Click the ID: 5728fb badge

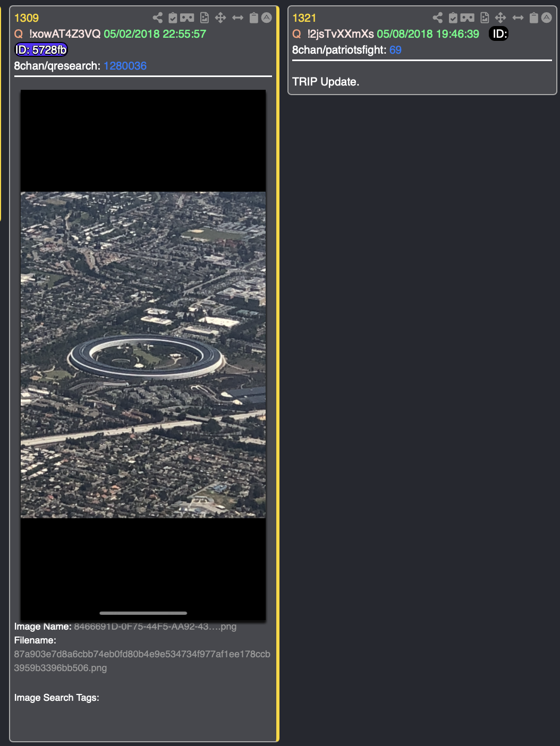click(41, 50)
